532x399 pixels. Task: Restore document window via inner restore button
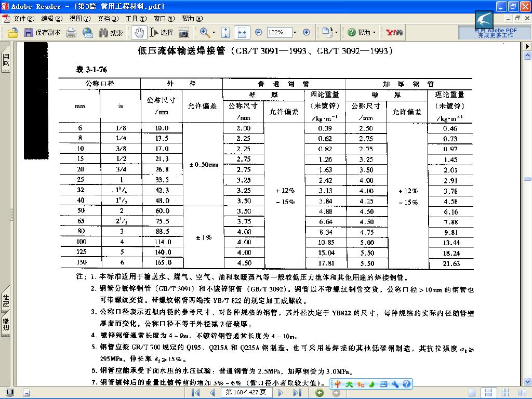click(x=518, y=19)
